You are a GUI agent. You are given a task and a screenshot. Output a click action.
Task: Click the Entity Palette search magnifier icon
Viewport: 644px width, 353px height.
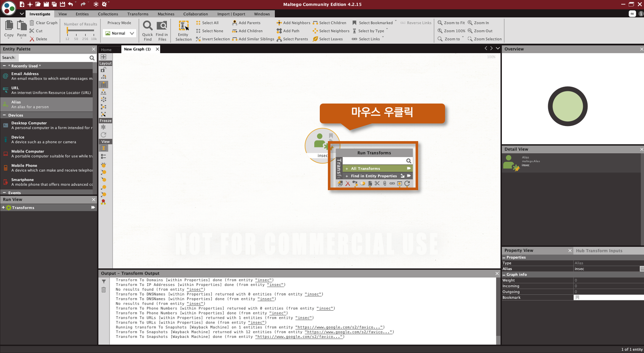(x=92, y=58)
